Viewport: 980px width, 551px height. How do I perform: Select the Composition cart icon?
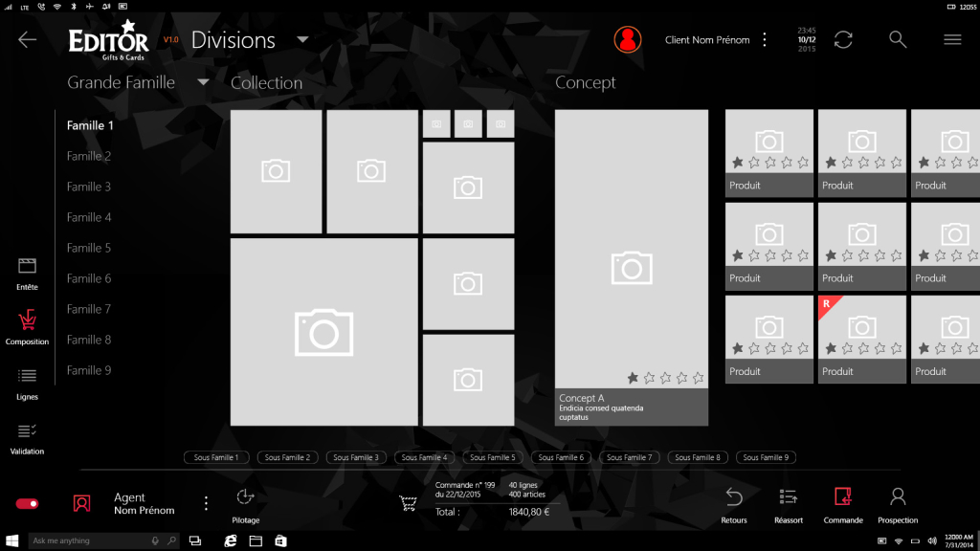[x=27, y=320]
